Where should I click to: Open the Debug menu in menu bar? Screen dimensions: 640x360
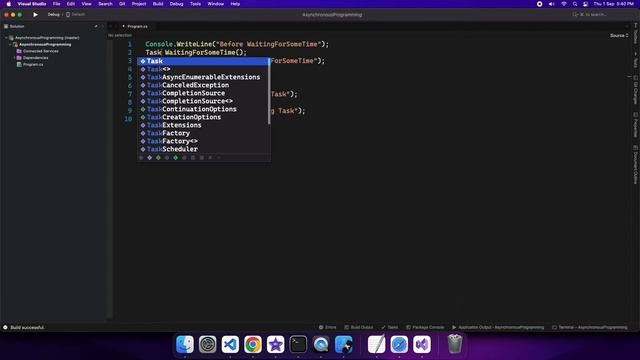tap(176, 4)
